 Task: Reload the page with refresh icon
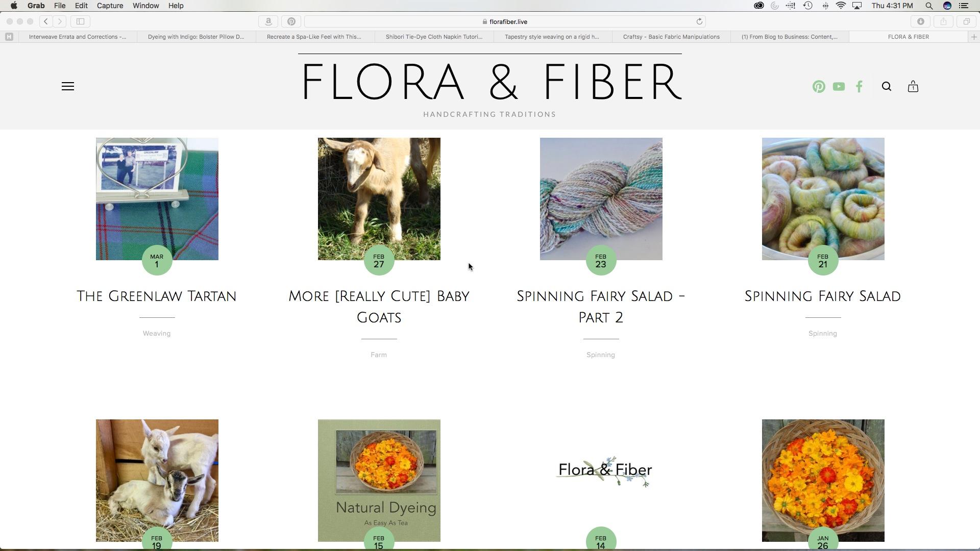point(699,21)
